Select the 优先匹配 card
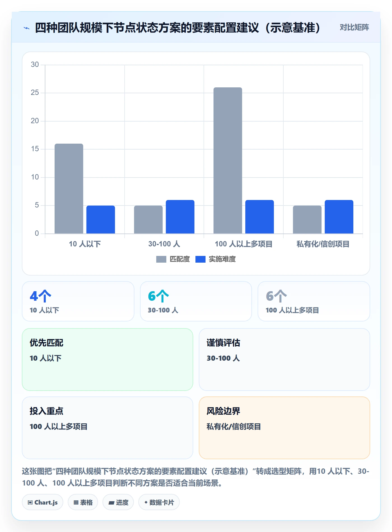 [x=108, y=360]
